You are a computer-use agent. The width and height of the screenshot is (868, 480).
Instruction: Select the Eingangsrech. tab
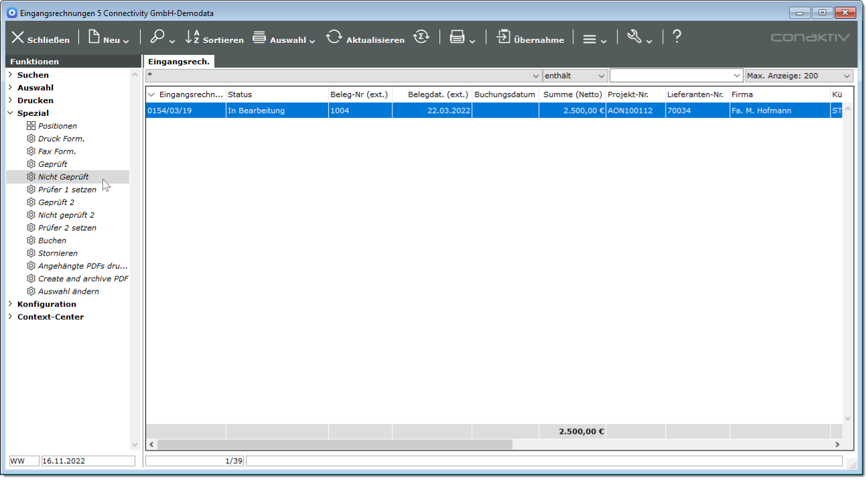[179, 62]
